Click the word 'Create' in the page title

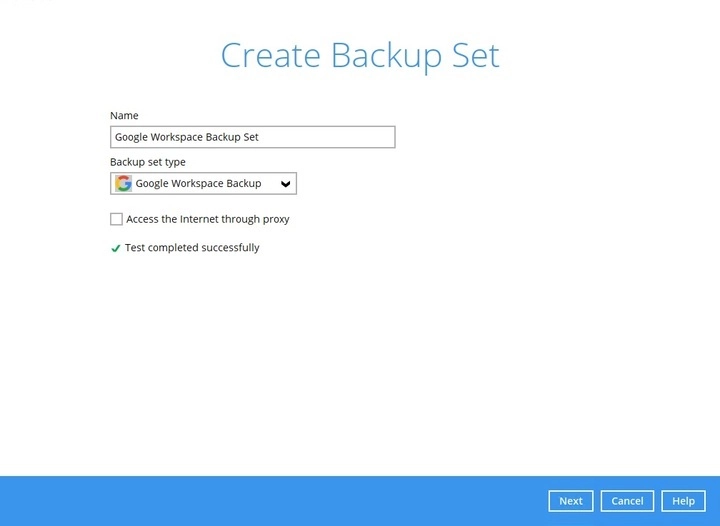tap(270, 55)
